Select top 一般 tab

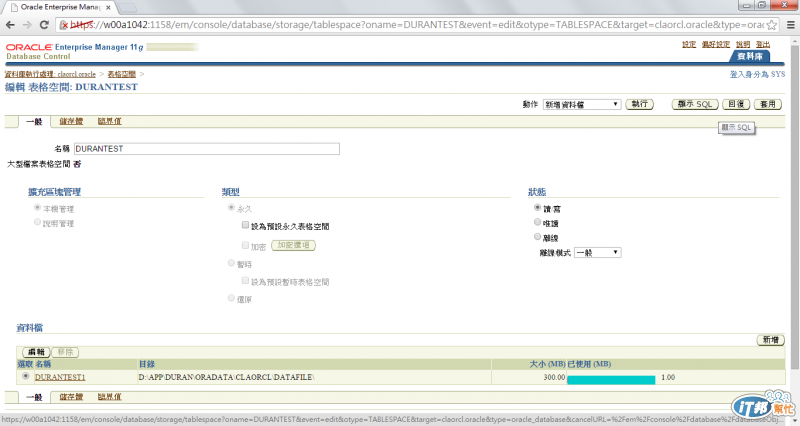tap(34, 121)
